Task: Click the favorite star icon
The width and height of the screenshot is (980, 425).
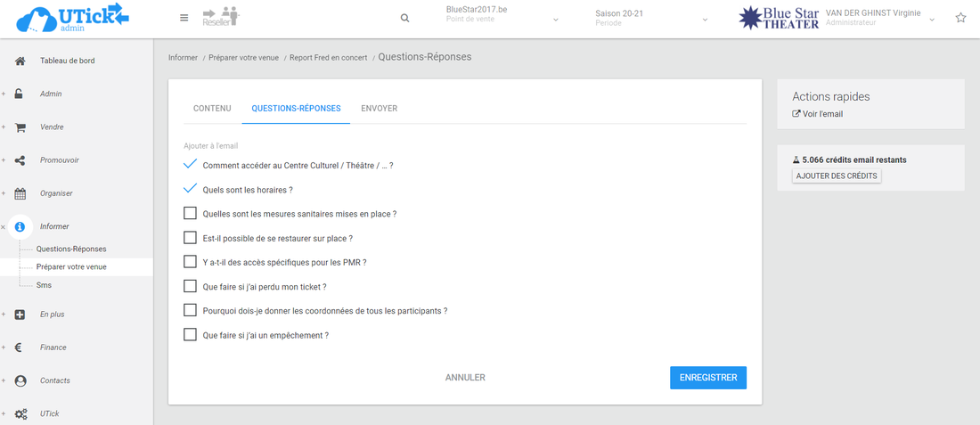Action: click(960, 18)
